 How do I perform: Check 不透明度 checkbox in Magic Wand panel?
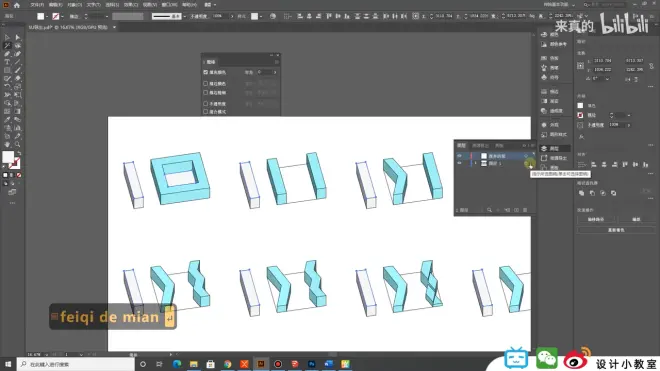click(205, 103)
